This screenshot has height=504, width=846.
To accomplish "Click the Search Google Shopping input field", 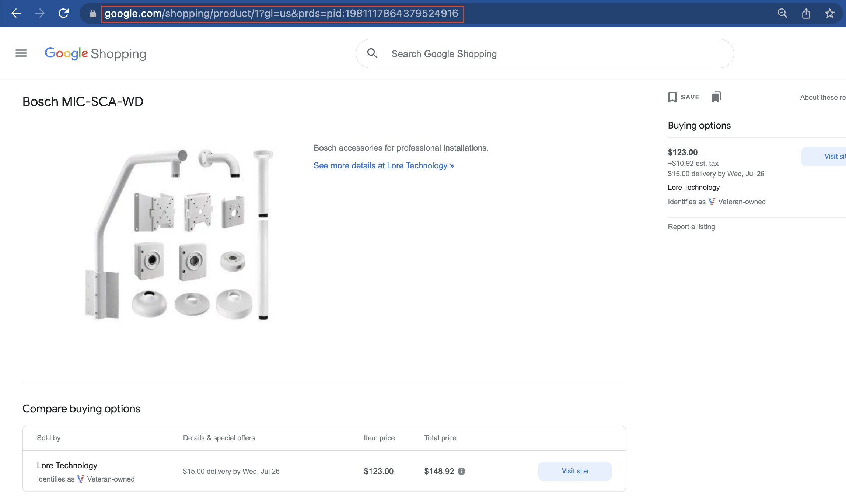I will pyautogui.click(x=516, y=53).
